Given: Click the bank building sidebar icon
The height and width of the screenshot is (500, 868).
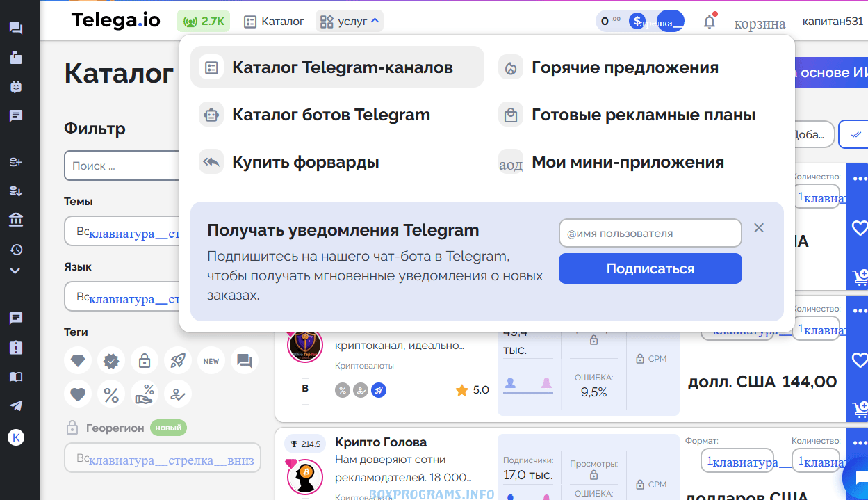Looking at the screenshot, I should tap(15, 220).
